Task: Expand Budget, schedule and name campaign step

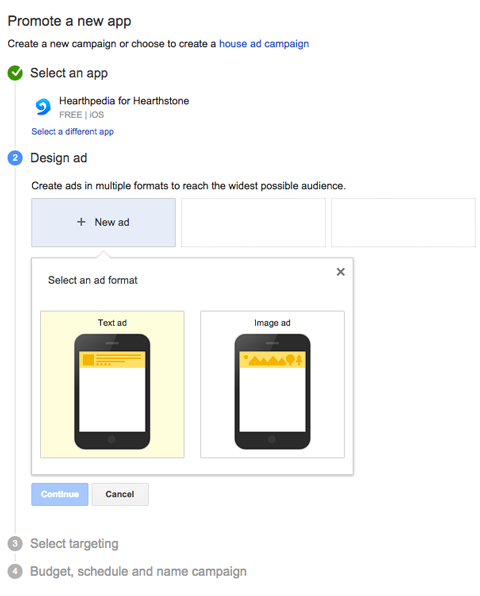Action: coord(138,572)
